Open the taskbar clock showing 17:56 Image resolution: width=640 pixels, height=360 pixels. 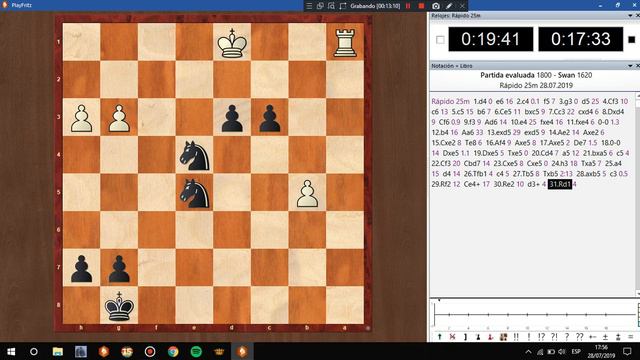pos(601,351)
